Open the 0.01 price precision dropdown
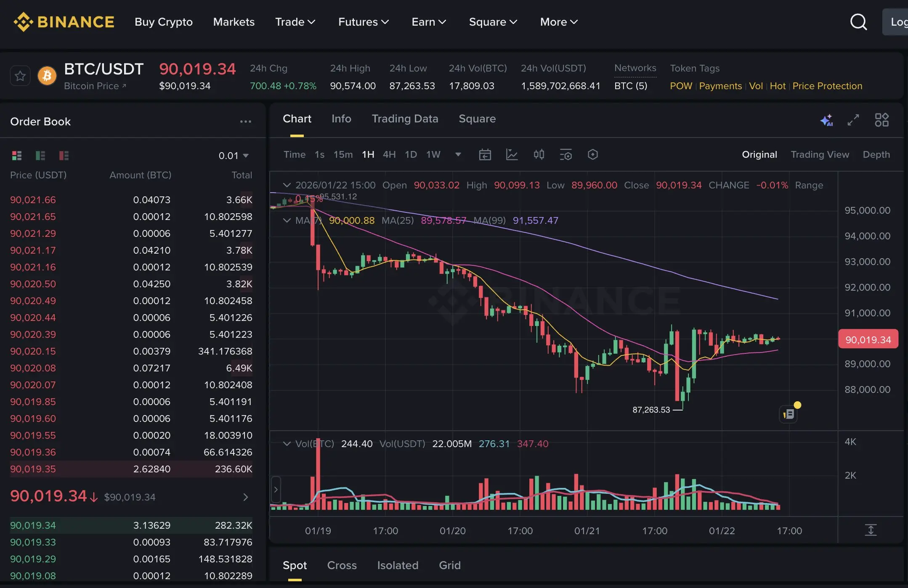This screenshot has height=588, width=908. pos(234,156)
